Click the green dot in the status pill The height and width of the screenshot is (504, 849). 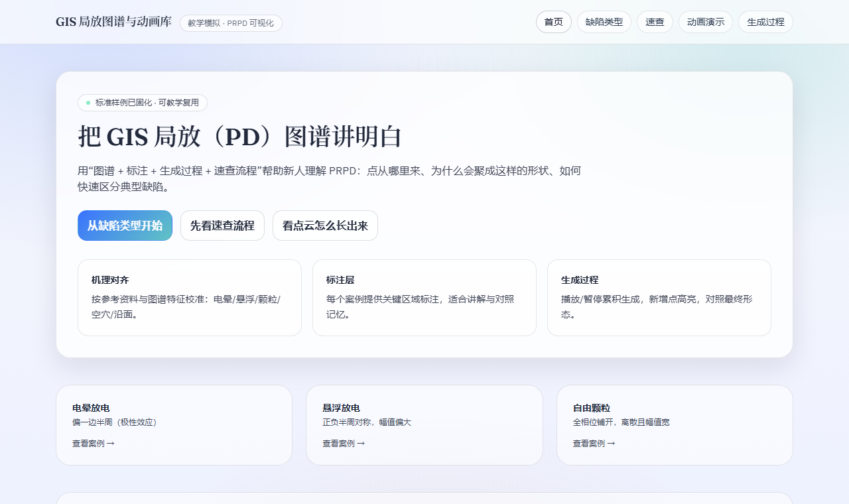(88, 103)
